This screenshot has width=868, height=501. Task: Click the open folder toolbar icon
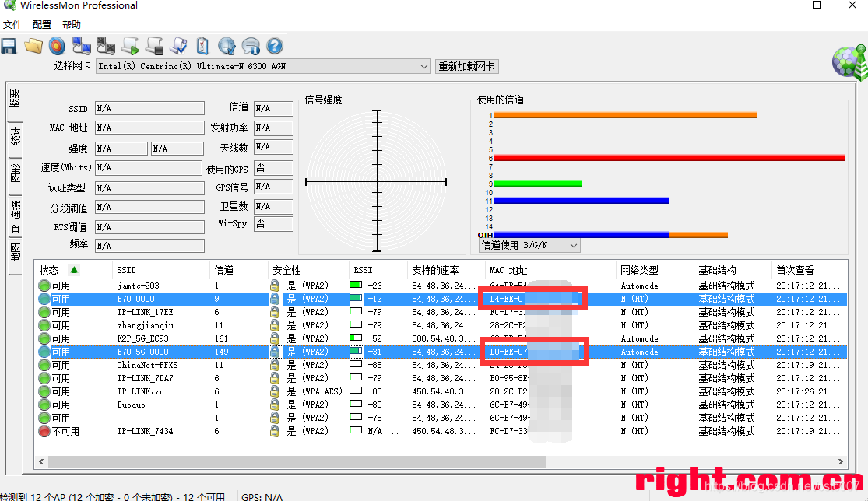tap(33, 45)
